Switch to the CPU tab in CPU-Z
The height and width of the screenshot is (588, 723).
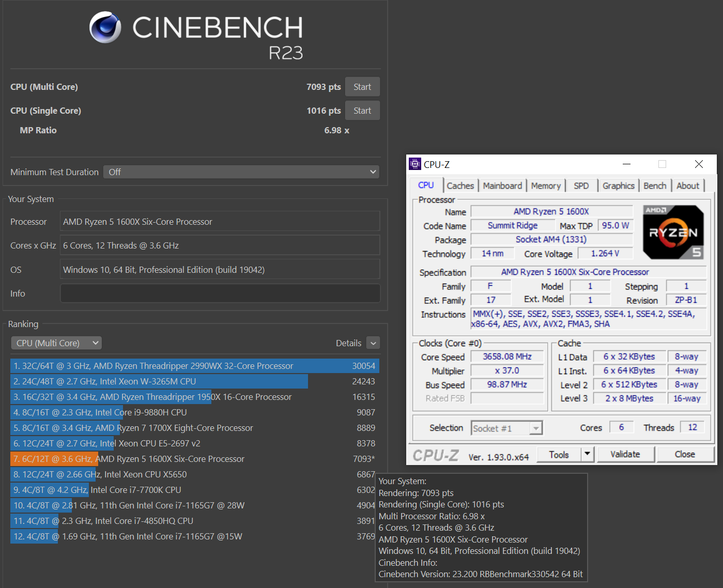pyautogui.click(x=426, y=185)
